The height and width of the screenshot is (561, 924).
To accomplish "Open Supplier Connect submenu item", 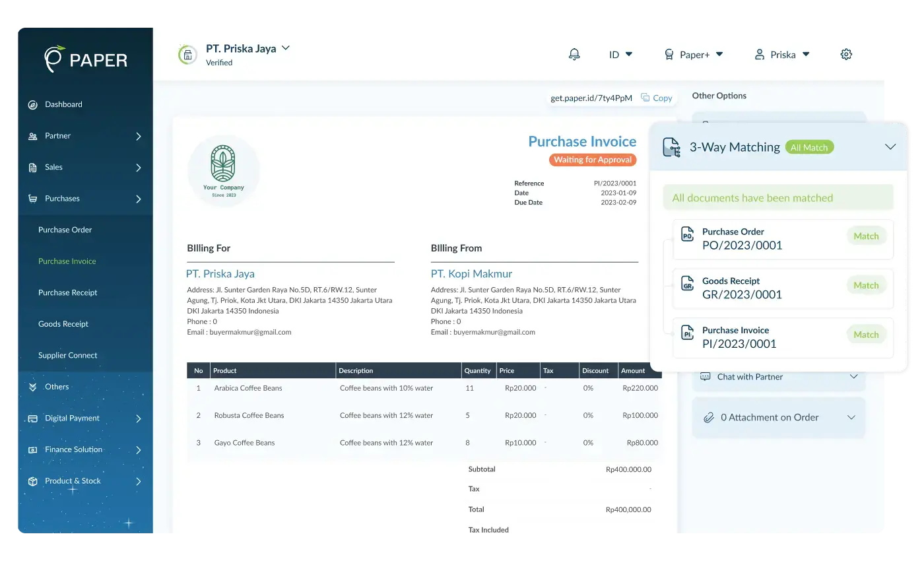I will tap(68, 355).
